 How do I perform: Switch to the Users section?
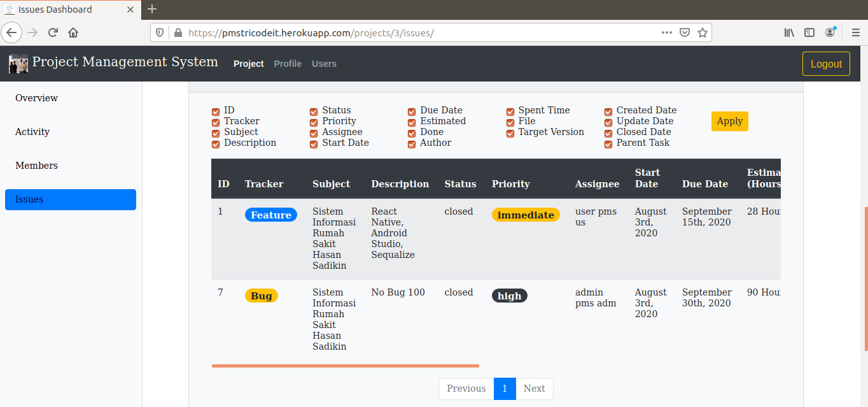coord(324,64)
